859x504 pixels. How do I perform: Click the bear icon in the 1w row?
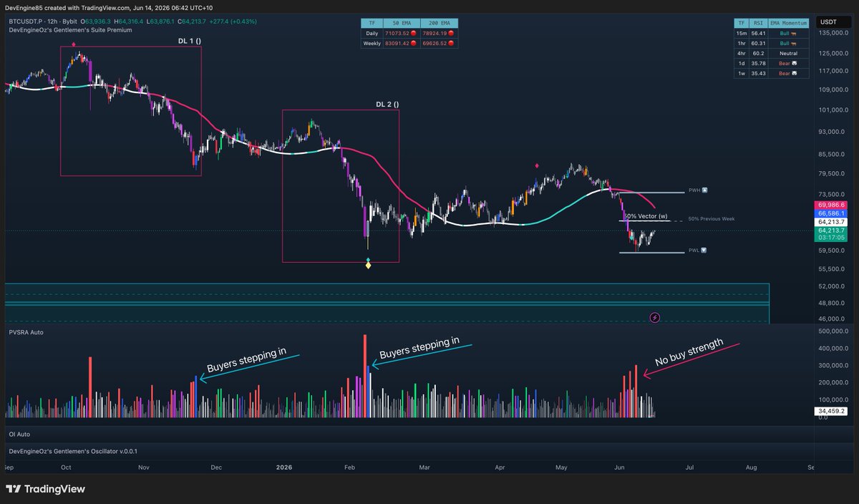[795, 73]
